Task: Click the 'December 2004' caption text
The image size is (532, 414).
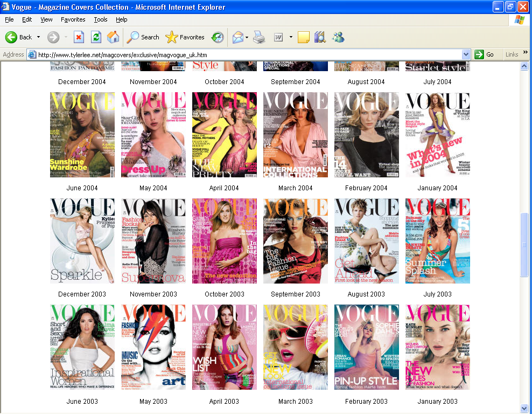Action: [82, 82]
